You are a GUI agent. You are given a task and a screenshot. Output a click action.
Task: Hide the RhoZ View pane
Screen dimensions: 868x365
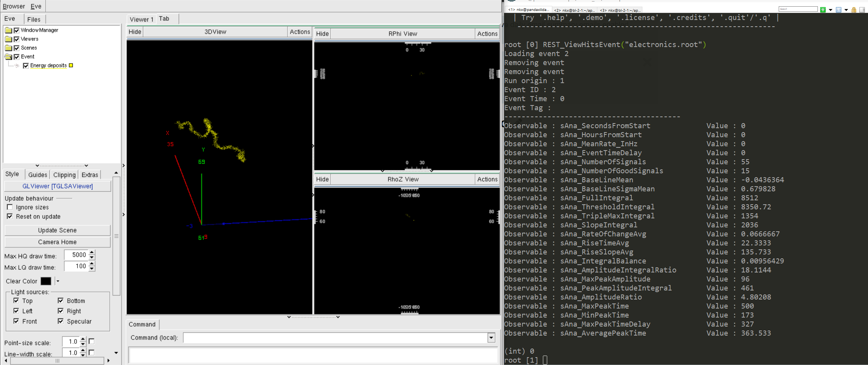(x=322, y=179)
